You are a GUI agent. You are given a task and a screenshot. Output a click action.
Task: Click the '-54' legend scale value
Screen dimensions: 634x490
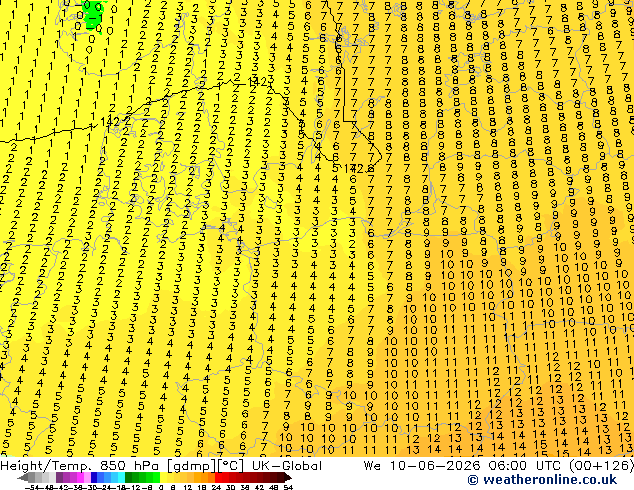[32, 487]
